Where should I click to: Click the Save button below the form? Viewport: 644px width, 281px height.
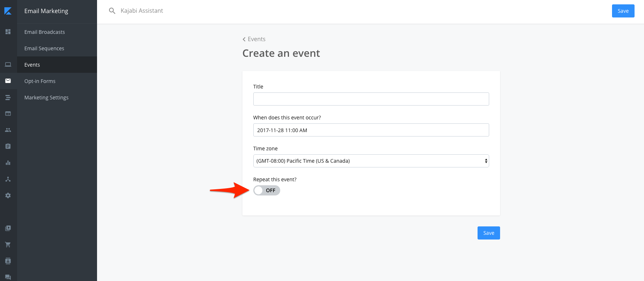[x=488, y=233]
